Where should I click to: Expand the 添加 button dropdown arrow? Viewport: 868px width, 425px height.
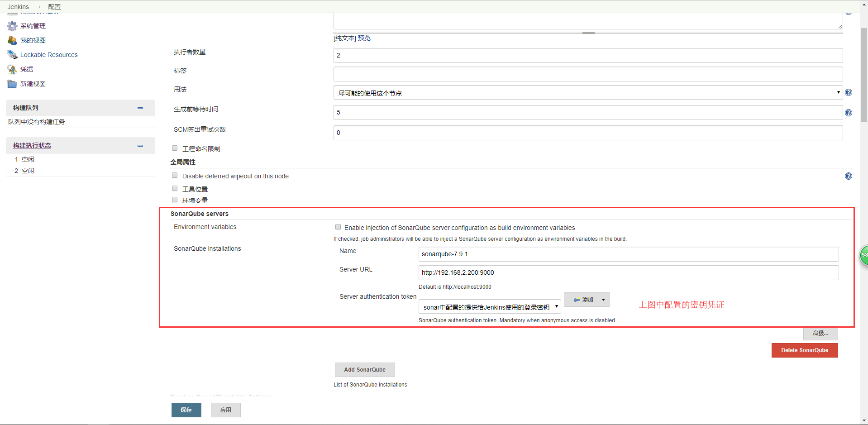point(603,300)
